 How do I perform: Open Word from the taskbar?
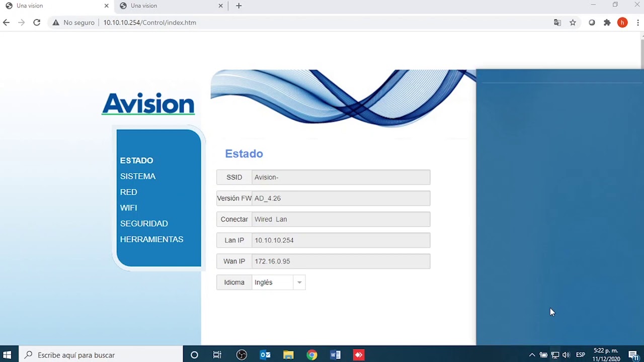click(335, 355)
